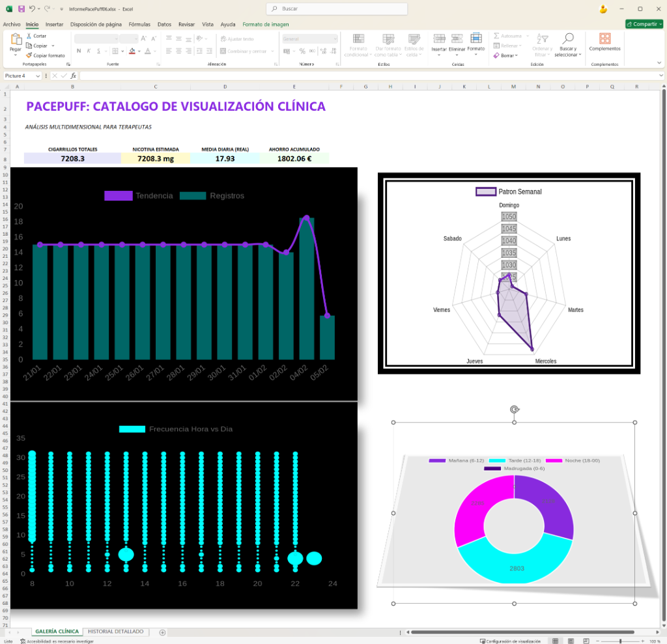Open the Copiar dropdown arrow
The width and height of the screenshot is (667, 644).
[53, 46]
